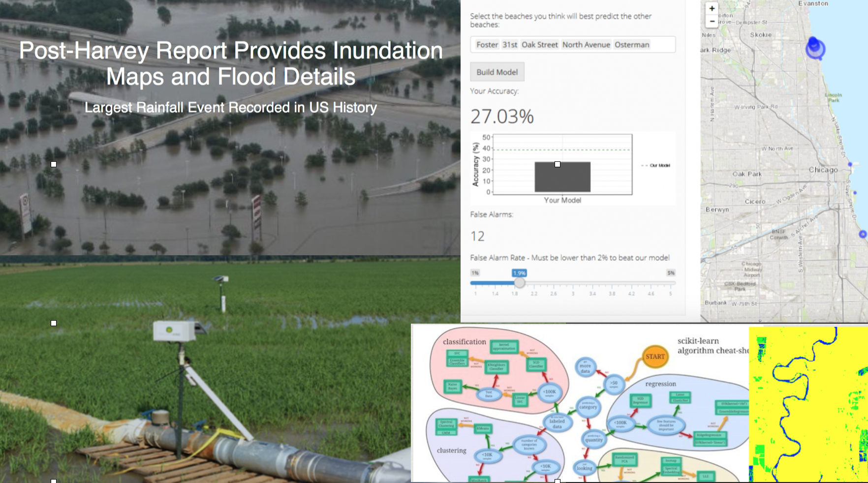Select the yellow flood inundation map image

tap(808, 404)
